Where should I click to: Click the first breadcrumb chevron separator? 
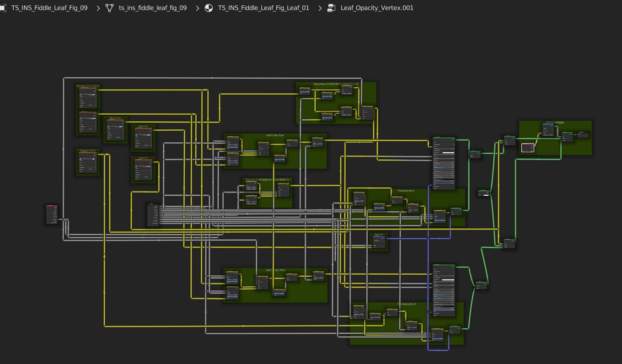click(98, 8)
